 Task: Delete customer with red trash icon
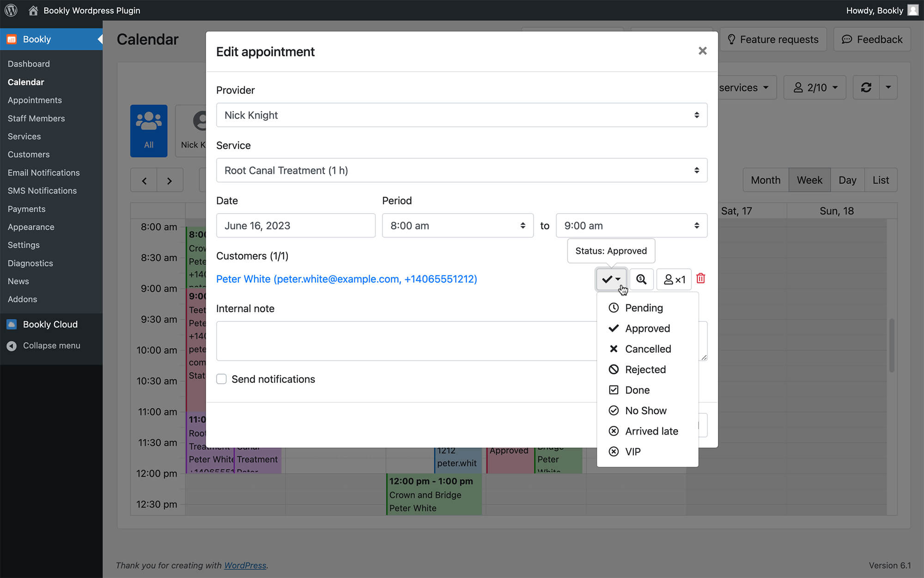701,278
